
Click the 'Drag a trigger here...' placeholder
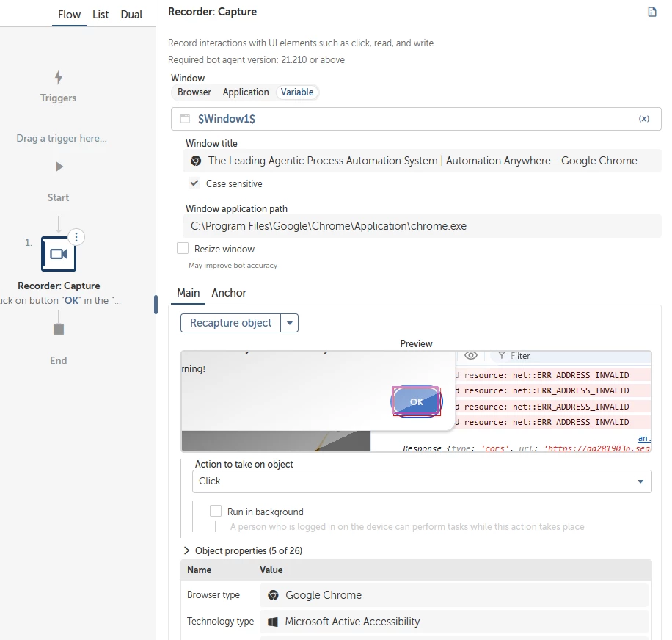62,138
